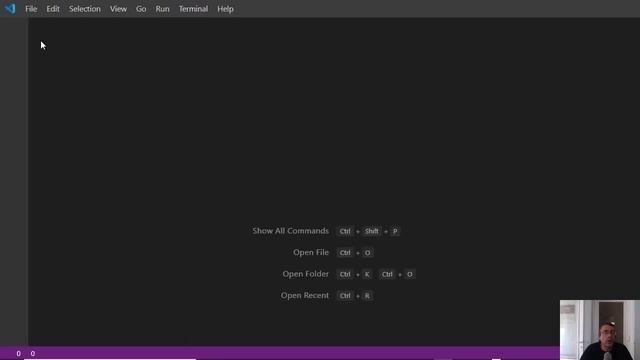Click the P key hint badge
The image size is (640, 360).
pos(395,231)
